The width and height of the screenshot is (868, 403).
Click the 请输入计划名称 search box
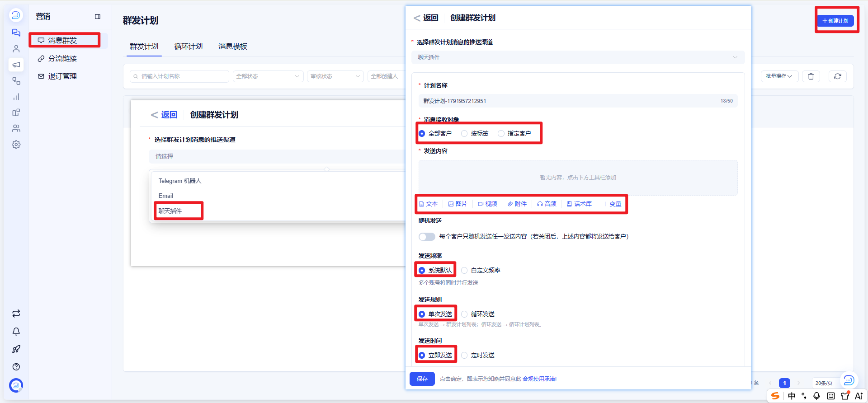pyautogui.click(x=179, y=76)
